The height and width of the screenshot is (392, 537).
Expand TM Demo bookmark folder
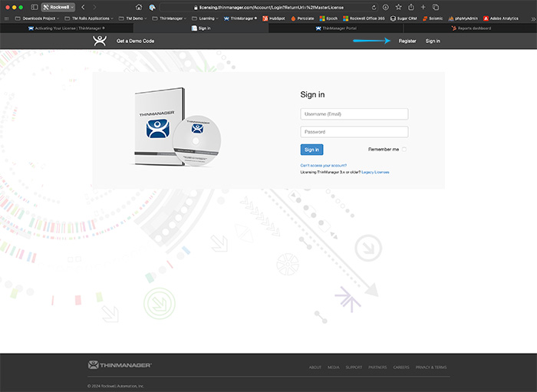coord(133,18)
